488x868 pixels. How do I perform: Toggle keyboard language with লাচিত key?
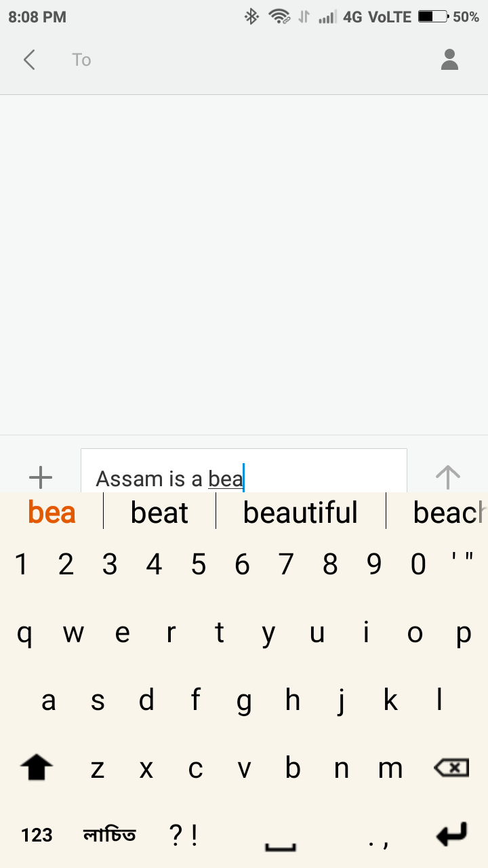coord(109,835)
